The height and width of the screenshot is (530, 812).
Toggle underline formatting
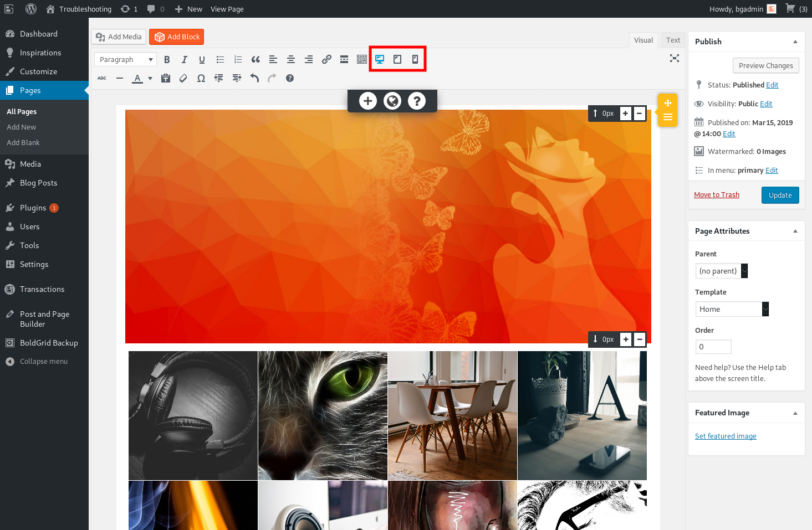202,59
